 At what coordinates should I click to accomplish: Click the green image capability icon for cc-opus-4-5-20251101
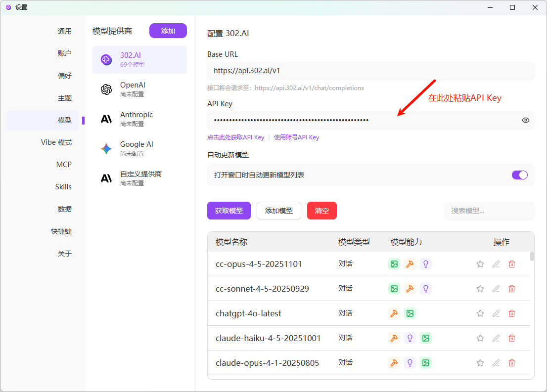394,264
